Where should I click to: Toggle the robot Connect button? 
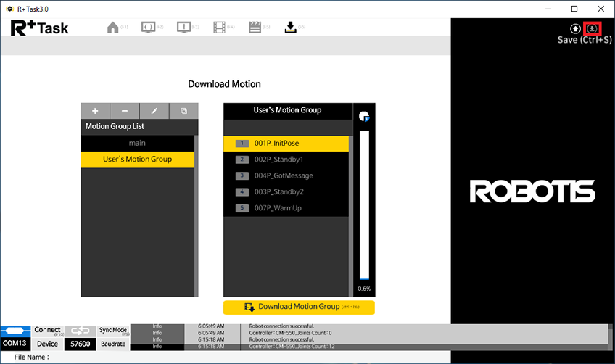17,331
